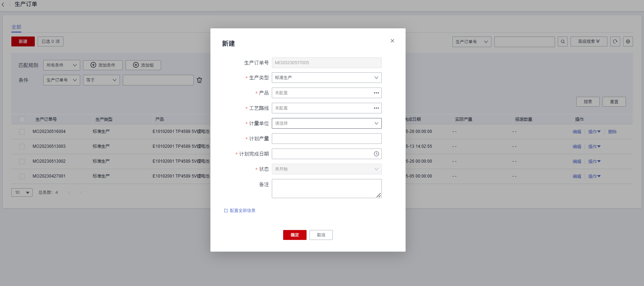This screenshot has width=644, height=286.
Task: Check the row MO20230516004
Action: (x=22, y=132)
